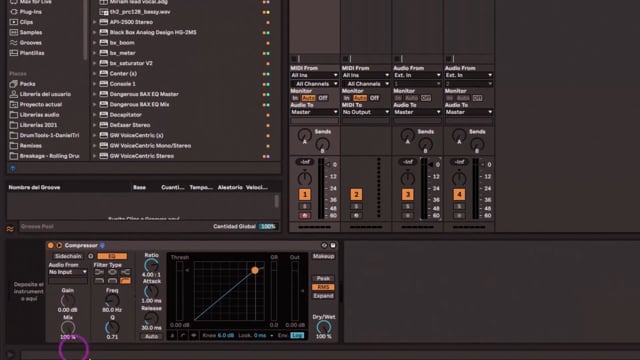Select the bell peak filter type
This screenshot has height=360, width=640.
click(112, 272)
